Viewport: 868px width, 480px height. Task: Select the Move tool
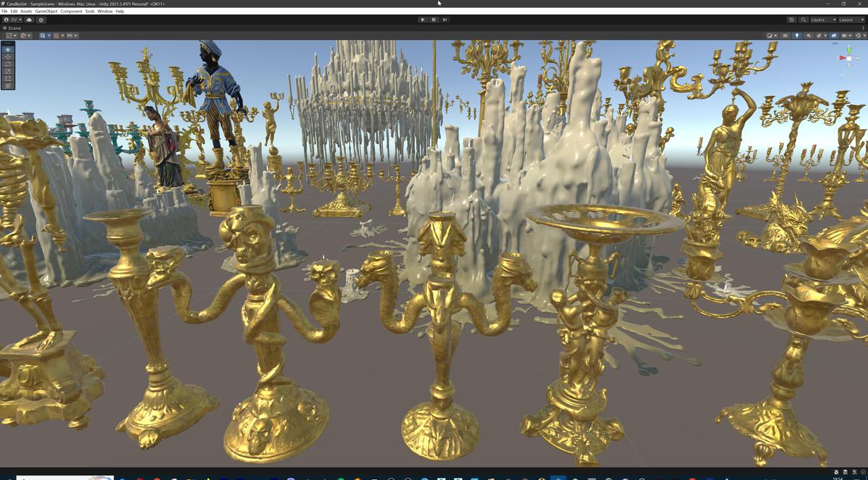coord(7,56)
